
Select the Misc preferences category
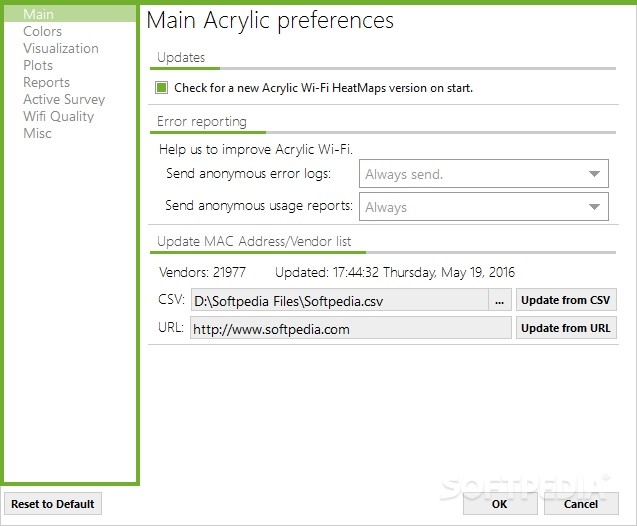tap(37, 133)
